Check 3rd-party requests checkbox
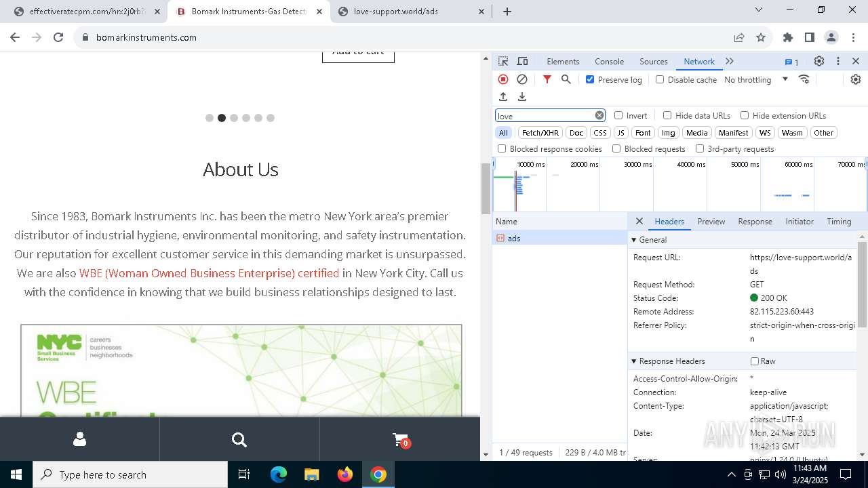This screenshot has width=868, height=488. click(x=700, y=148)
